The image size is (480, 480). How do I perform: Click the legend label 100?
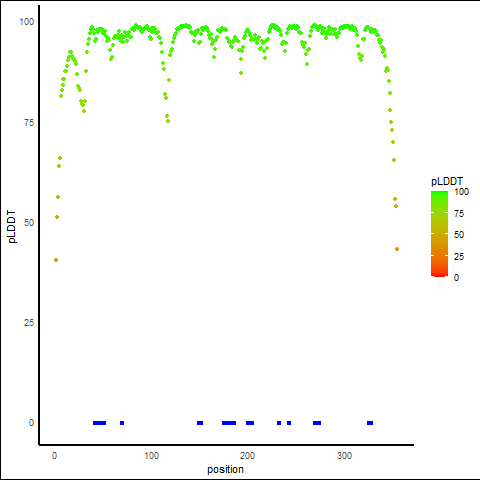tap(461, 192)
